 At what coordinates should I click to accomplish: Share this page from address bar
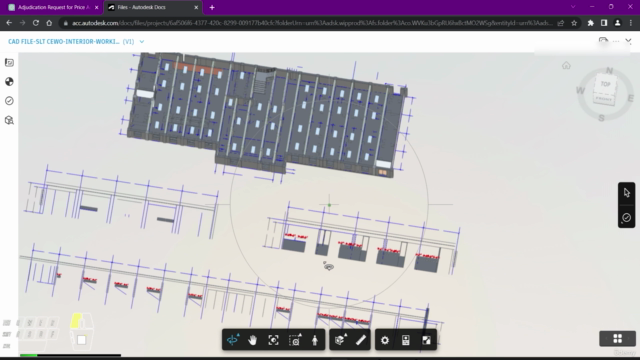(x=561, y=23)
